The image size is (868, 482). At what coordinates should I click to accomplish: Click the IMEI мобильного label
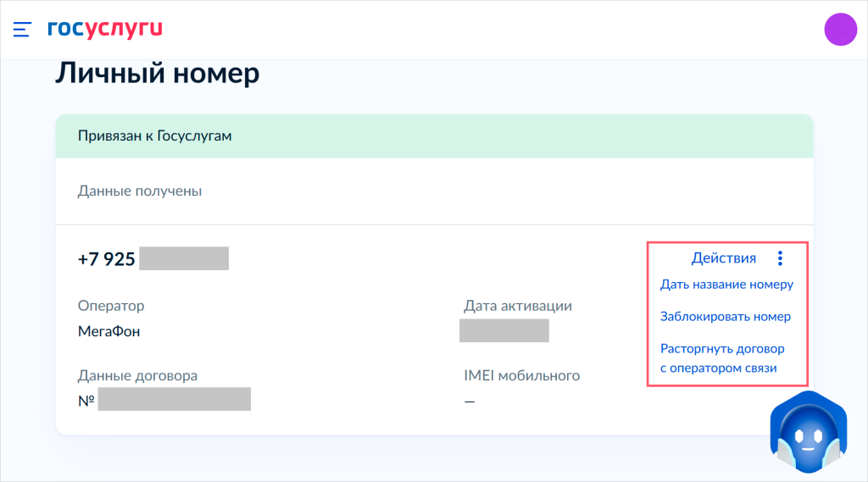[521, 375]
